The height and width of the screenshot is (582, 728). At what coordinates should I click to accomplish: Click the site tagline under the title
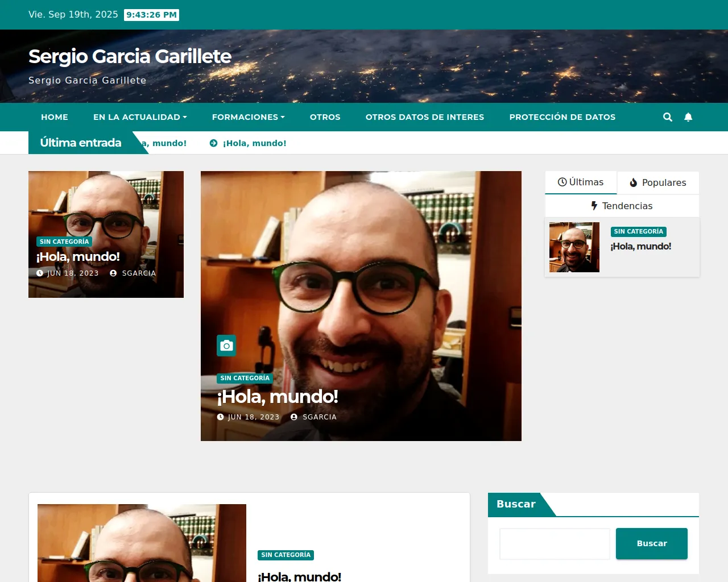[x=87, y=80]
